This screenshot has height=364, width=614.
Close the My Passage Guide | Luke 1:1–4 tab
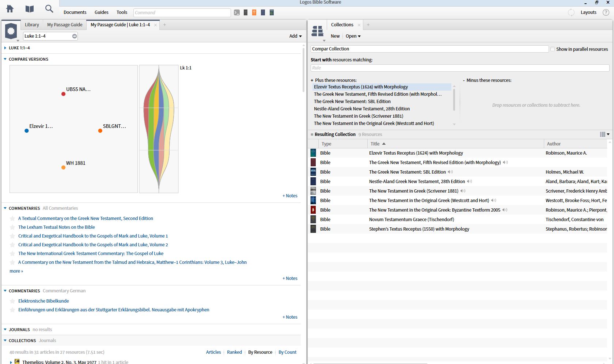tap(155, 25)
